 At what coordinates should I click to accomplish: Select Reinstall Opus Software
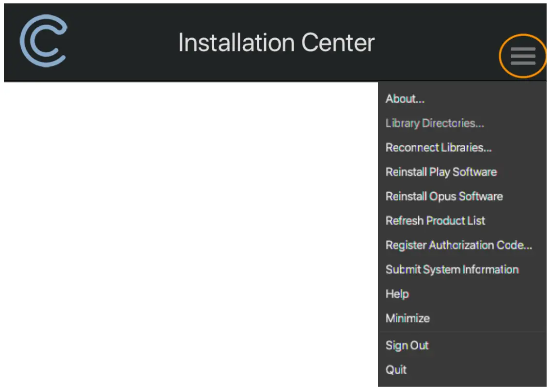(x=444, y=196)
